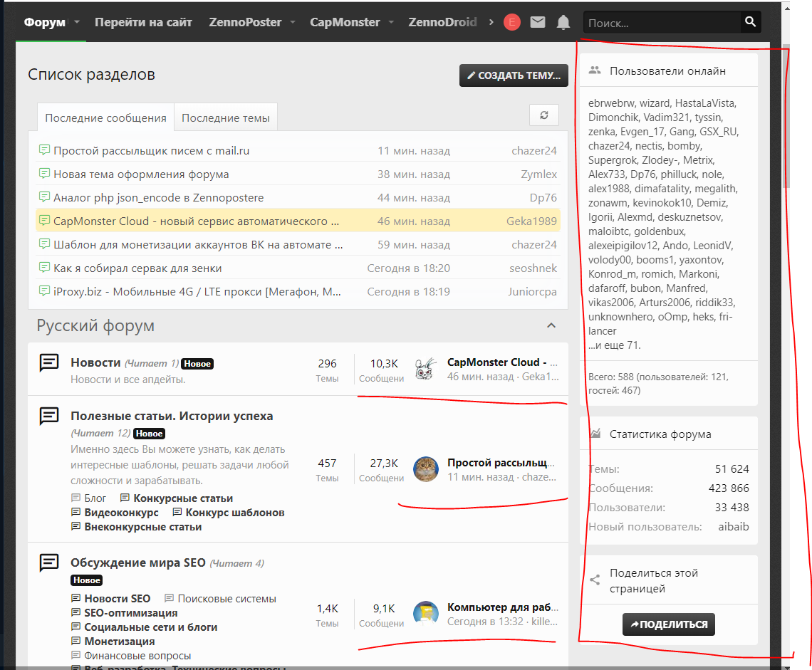The width and height of the screenshot is (812, 670).
Task: Open the notifications bell icon
Action: coord(563,22)
